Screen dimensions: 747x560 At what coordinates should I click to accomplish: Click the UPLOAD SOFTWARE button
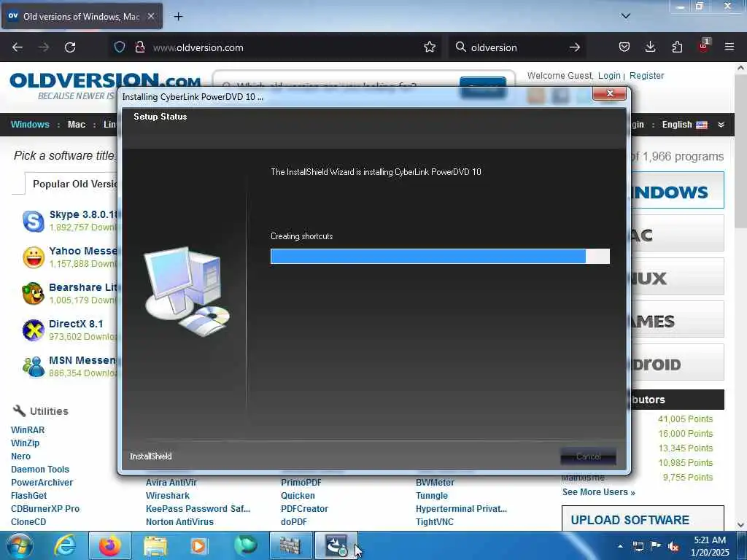point(643,518)
